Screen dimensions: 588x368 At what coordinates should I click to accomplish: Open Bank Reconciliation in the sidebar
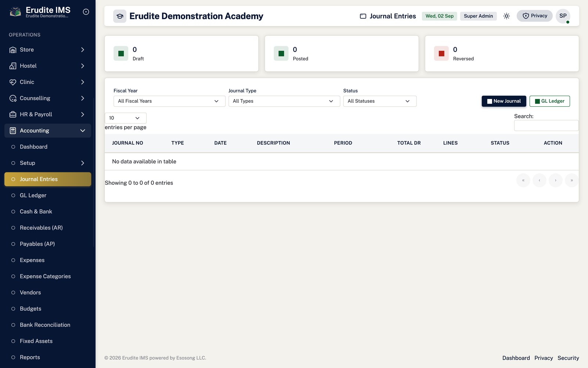click(x=48, y=325)
